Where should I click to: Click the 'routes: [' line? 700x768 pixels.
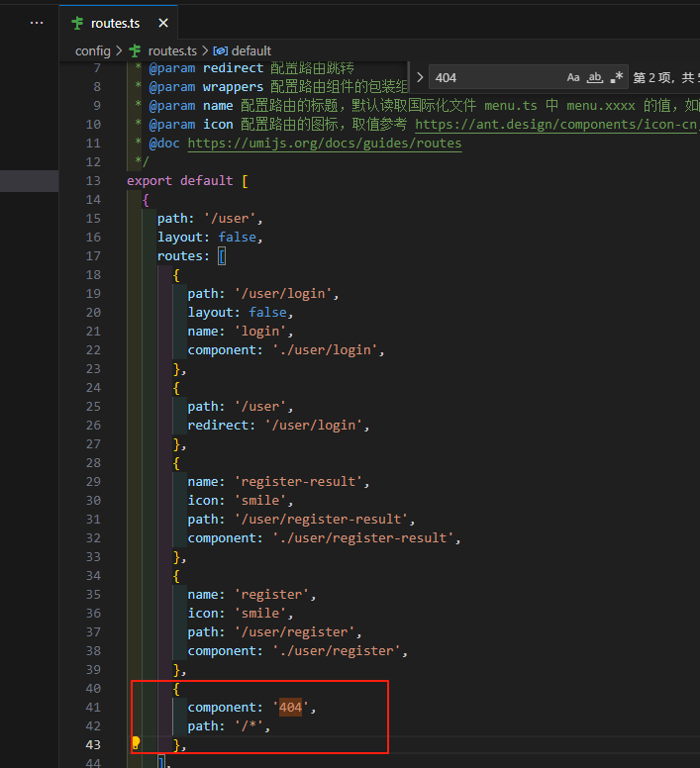[x=191, y=256]
